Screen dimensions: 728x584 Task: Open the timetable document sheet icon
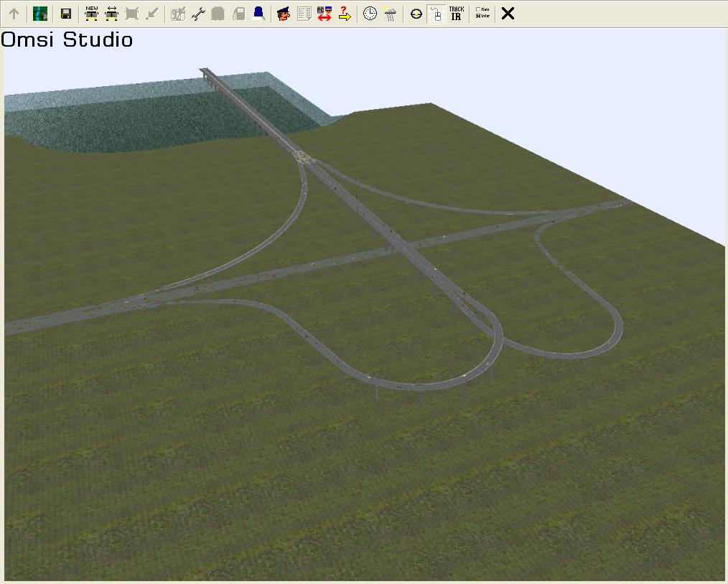coord(304,14)
